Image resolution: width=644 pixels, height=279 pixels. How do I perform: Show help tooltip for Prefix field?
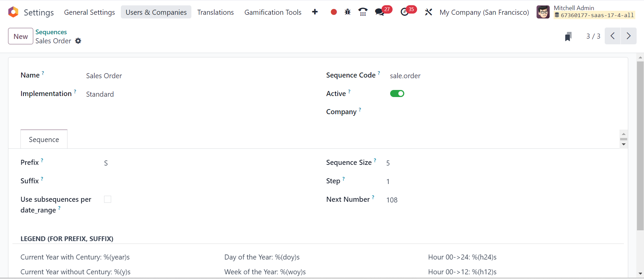42,160
